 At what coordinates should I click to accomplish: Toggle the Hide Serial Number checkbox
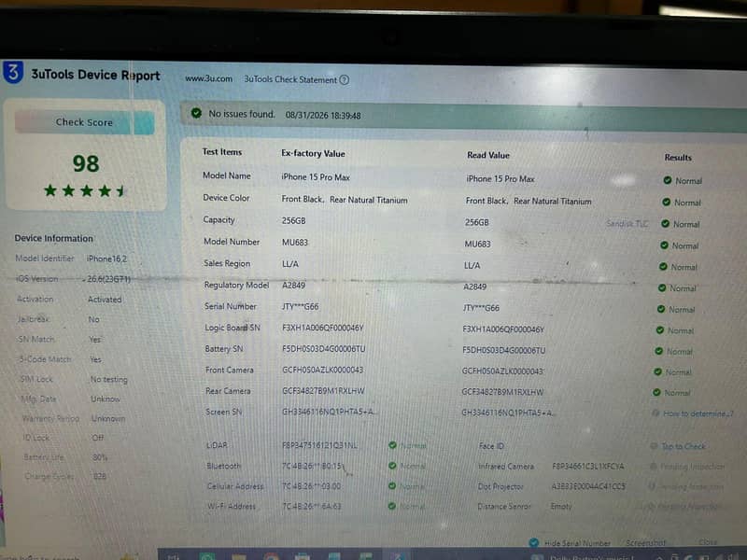tap(533, 542)
